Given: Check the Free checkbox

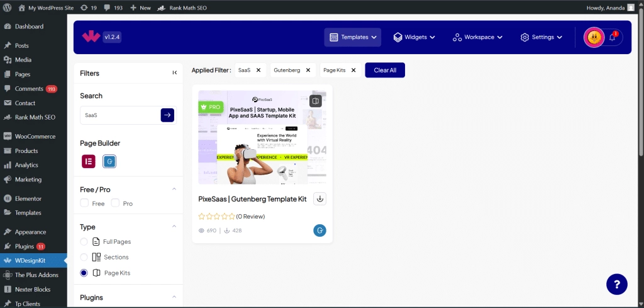Looking at the screenshot, I should (84, 203).
